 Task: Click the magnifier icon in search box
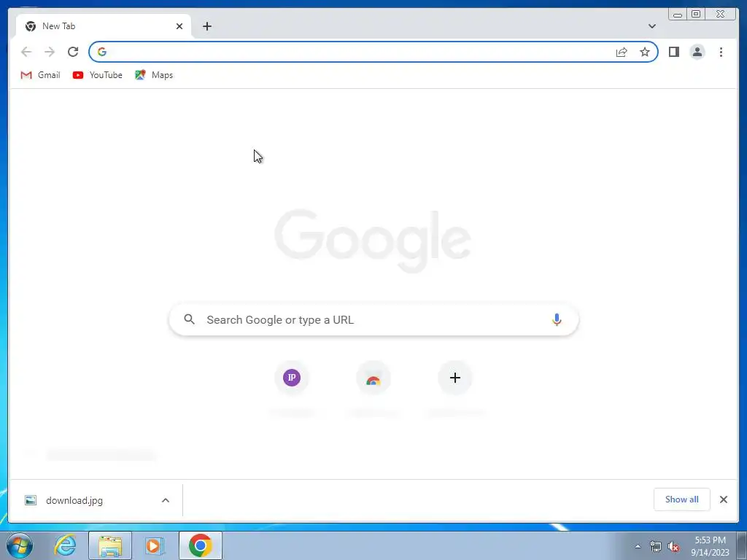[x=189, y=319]
